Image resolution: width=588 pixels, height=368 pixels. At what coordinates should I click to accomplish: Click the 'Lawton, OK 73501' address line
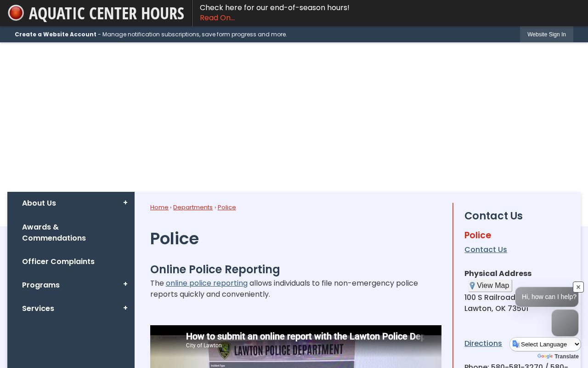(496, 309)
